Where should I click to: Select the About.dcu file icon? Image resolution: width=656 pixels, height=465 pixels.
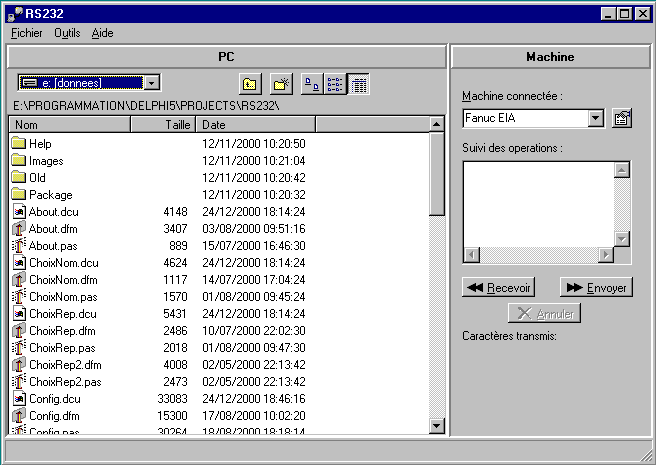click(18, 212)
